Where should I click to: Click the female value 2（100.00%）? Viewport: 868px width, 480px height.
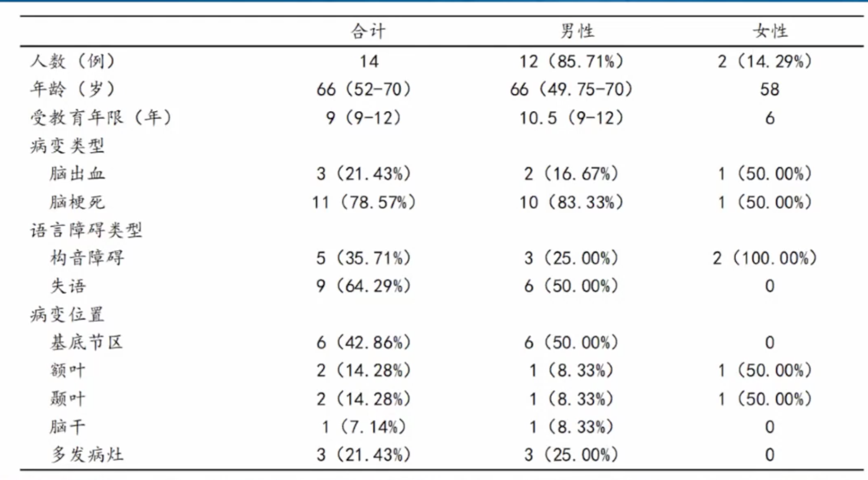pyautogui.click(x=765, y=257)
